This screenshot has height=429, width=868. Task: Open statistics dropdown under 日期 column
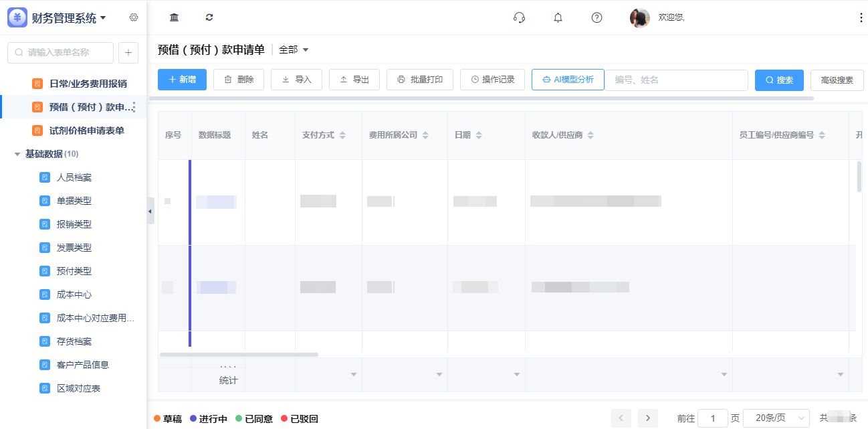tap(516, 375)
